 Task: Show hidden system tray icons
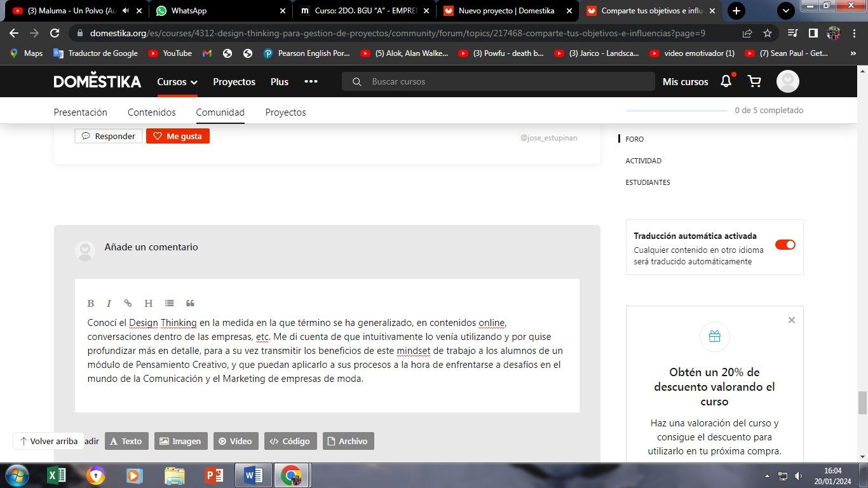[x=768, y=476]
